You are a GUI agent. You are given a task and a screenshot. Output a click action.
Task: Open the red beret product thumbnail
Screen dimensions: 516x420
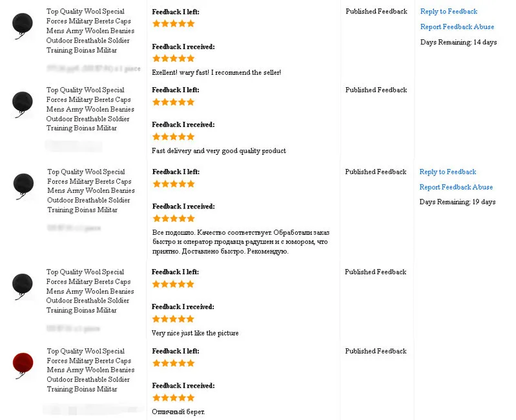(x=23, y=365)
